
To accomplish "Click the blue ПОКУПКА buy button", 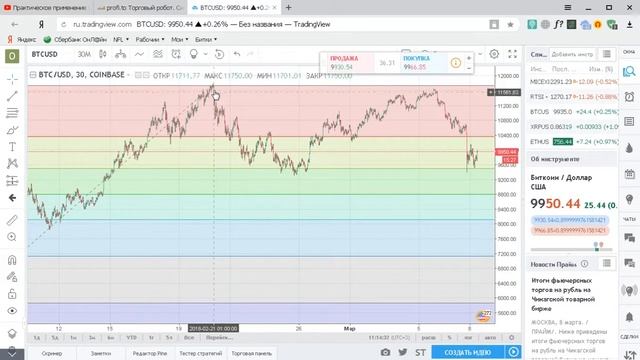I will (423, 62).
